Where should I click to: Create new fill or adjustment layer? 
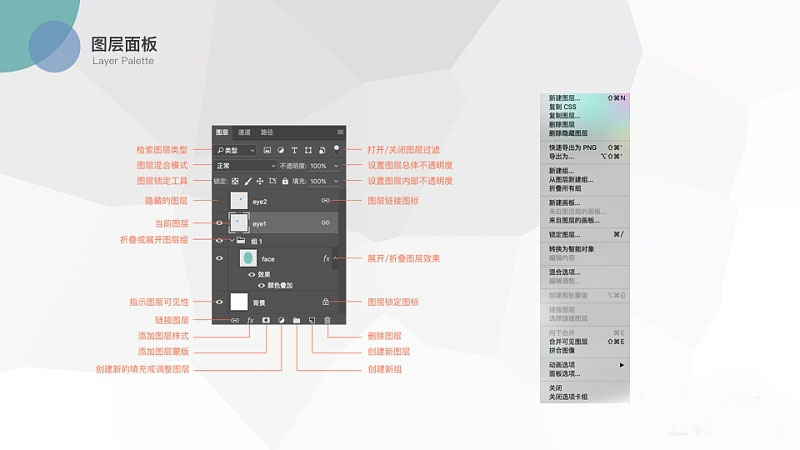click(282, 320)
